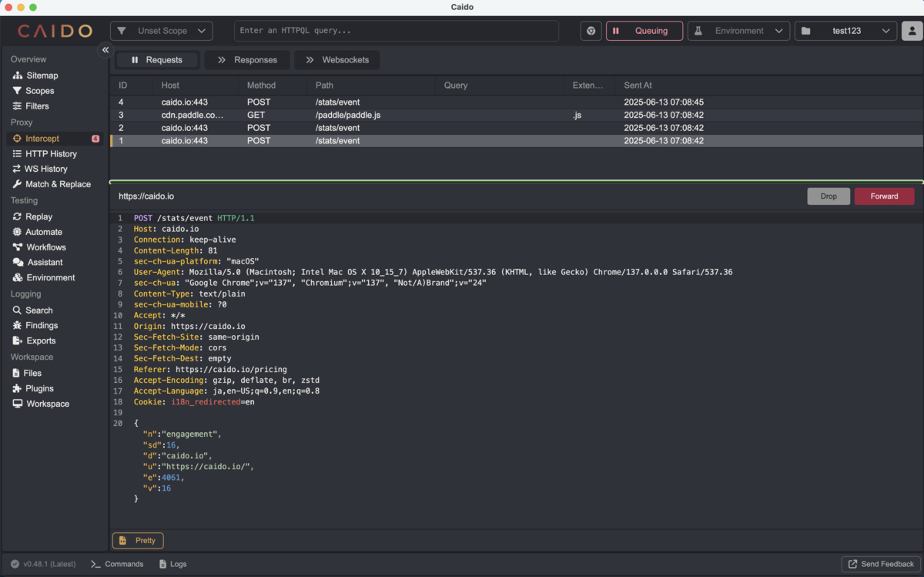Open Exports page
This screenshot has height=577, width=924.
pyautogui.click(x=35, y=340)
